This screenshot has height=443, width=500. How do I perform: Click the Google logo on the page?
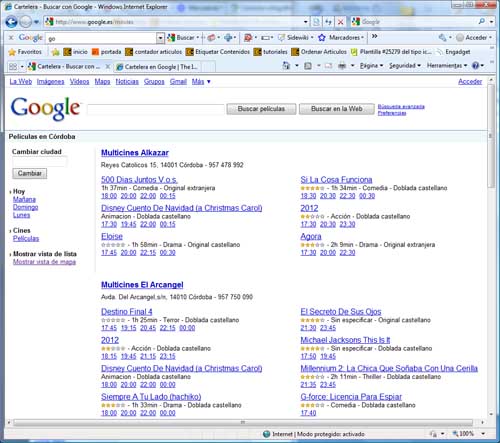[x=45, y=108]
